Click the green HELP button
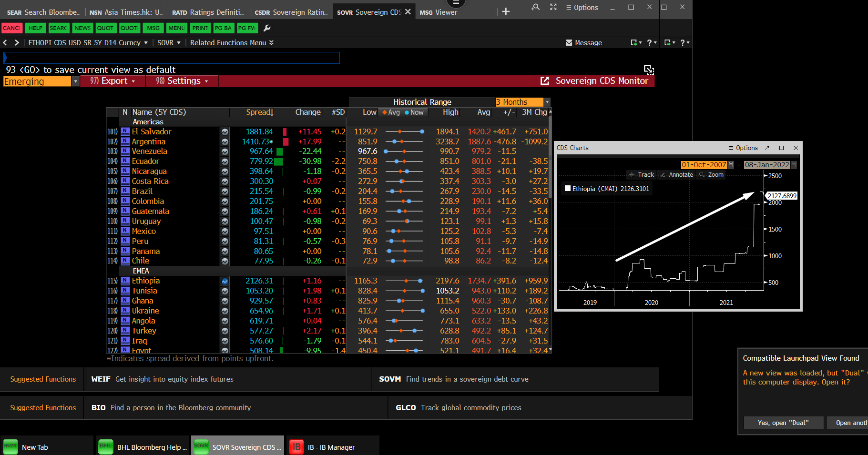Viewport: 868px width, 455px height. (36, 28)
